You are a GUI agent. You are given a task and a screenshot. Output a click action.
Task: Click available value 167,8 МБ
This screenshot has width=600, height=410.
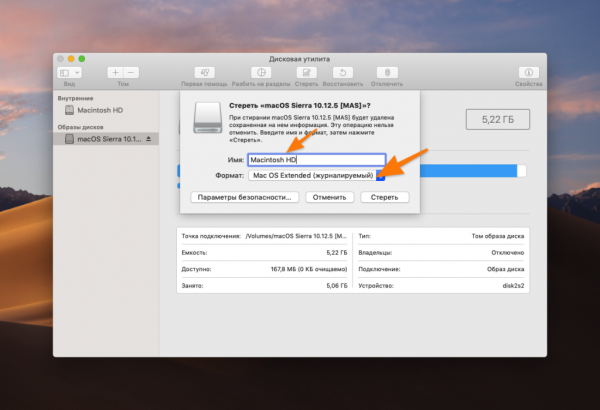click(309, 269)
